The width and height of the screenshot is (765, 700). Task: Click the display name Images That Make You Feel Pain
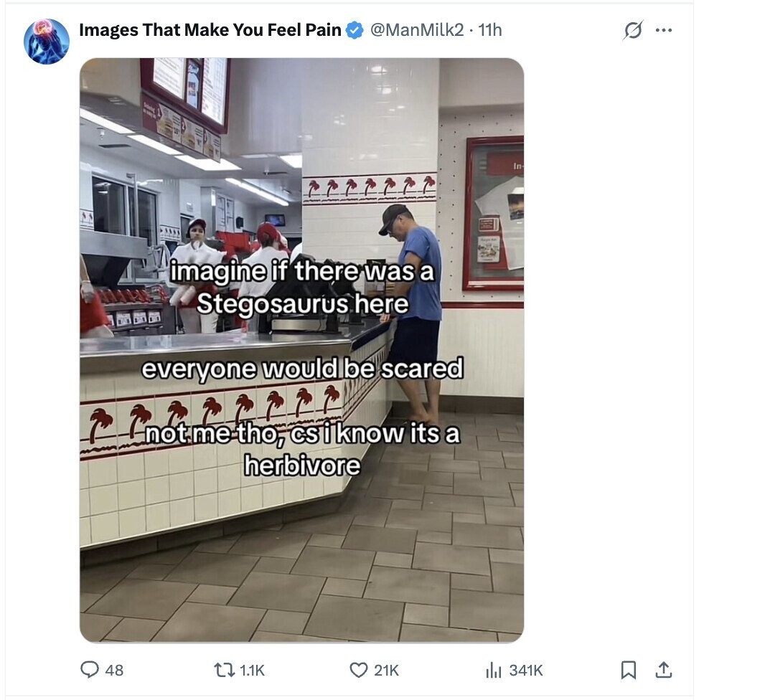pyautogui.click(x=210, y=29)
